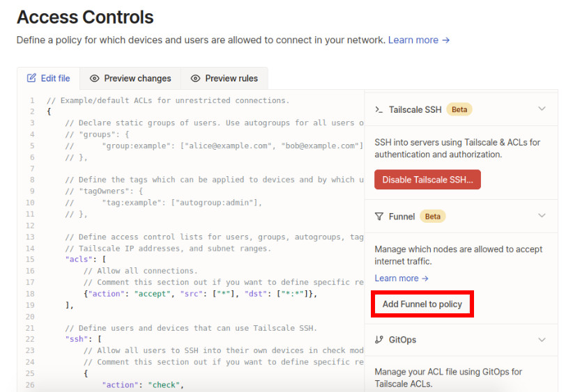This screenshot has width=573, height=392.
Task: Click the eye icon beside Preview rules
Action: tap(195, 79)
